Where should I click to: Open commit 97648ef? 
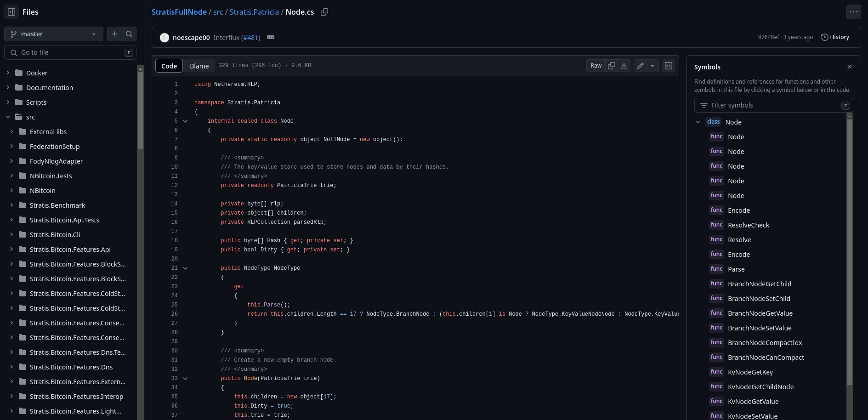(768, 37)
